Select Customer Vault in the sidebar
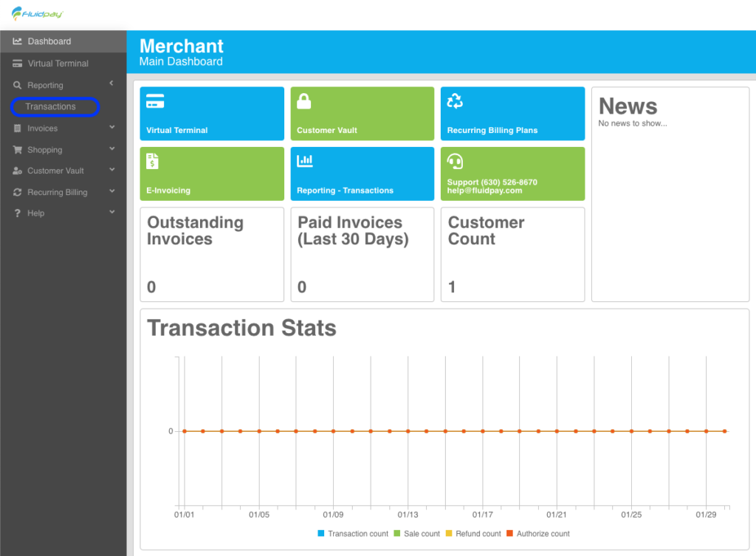This screenshot has width=756, height=556. 63,171
